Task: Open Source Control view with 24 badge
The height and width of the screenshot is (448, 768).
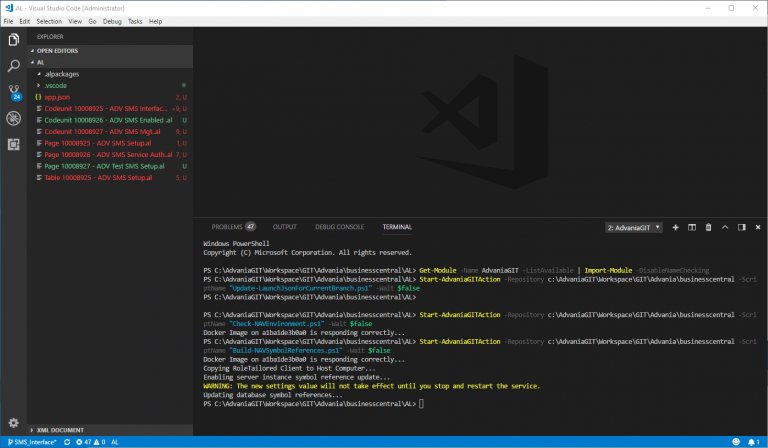Action: tap(14, 92)
